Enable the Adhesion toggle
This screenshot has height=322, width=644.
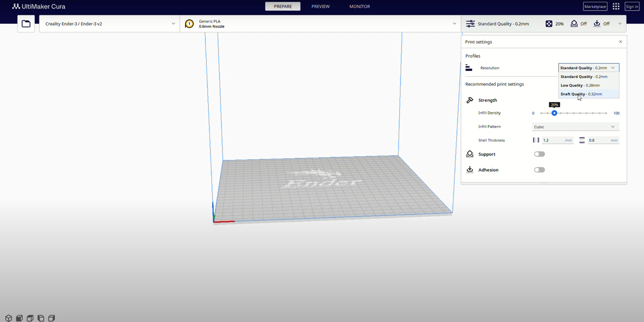click(539, 170)
